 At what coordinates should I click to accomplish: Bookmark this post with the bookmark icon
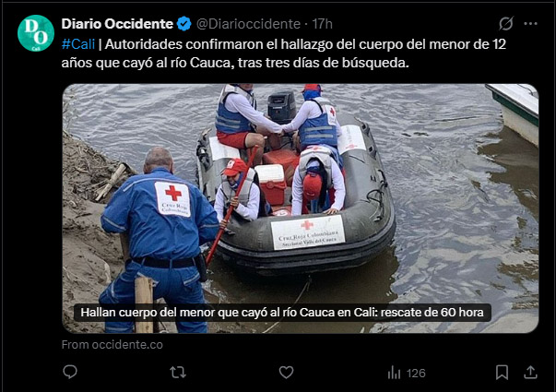[502, 373]
